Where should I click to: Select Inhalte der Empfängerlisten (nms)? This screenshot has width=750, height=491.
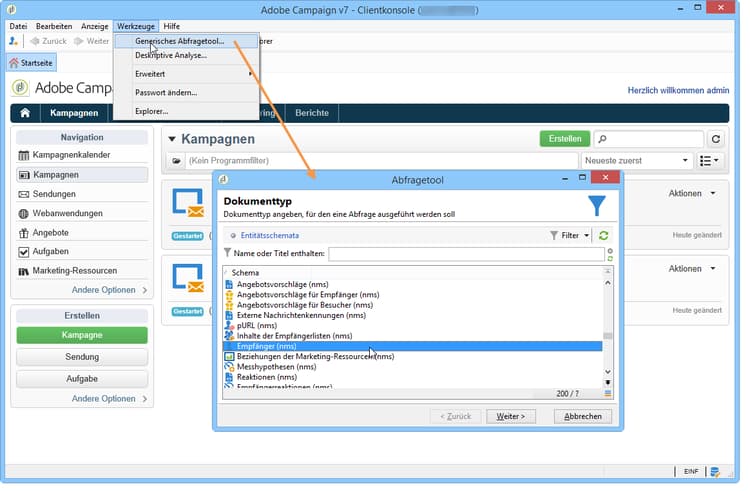294,336
